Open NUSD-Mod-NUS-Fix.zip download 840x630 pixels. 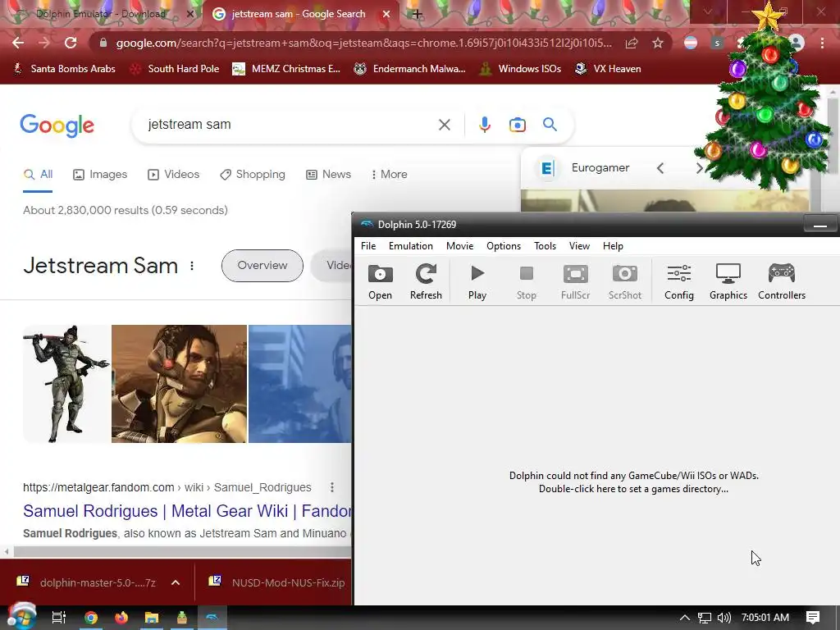(277, 582)
